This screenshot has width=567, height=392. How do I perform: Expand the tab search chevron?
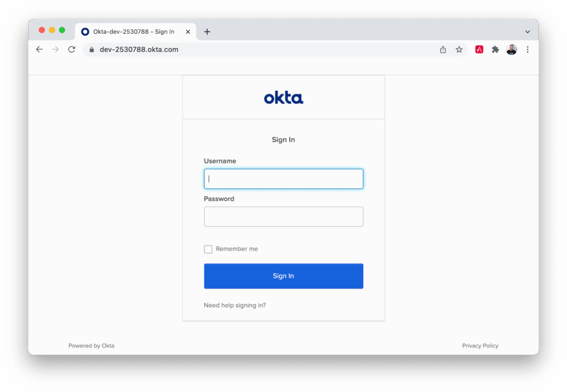528,32
